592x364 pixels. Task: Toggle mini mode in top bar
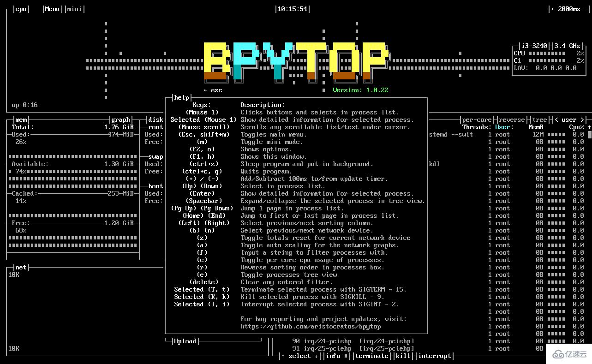coord(74,9)
